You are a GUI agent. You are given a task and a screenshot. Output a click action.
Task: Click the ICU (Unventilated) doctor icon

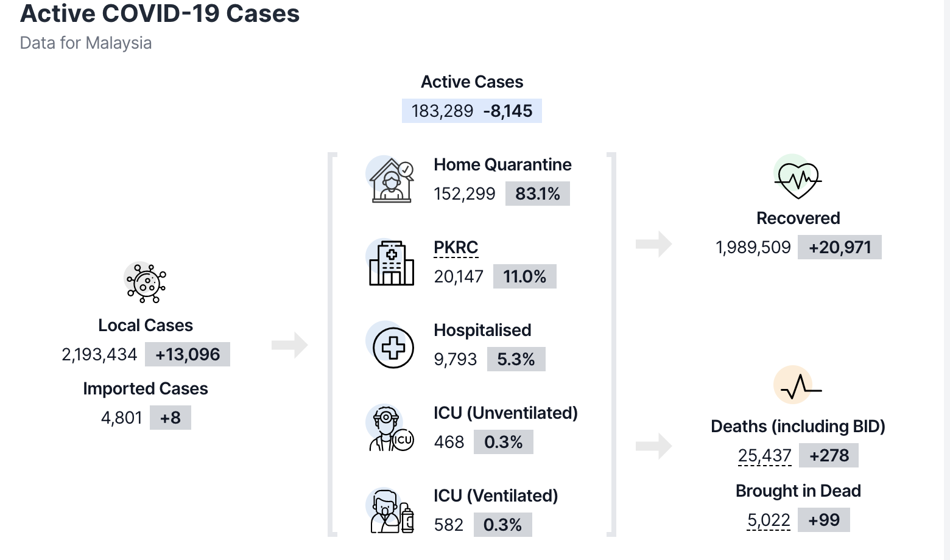pos(391,429)
